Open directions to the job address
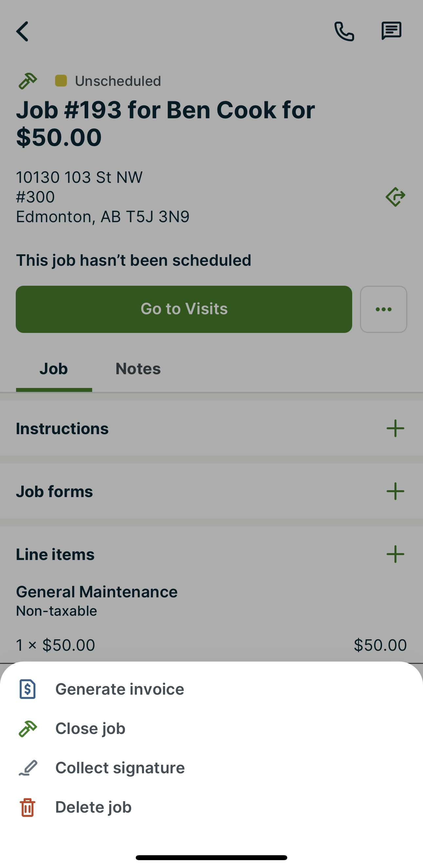Screen dimensions: 423x868 point(395,197)
